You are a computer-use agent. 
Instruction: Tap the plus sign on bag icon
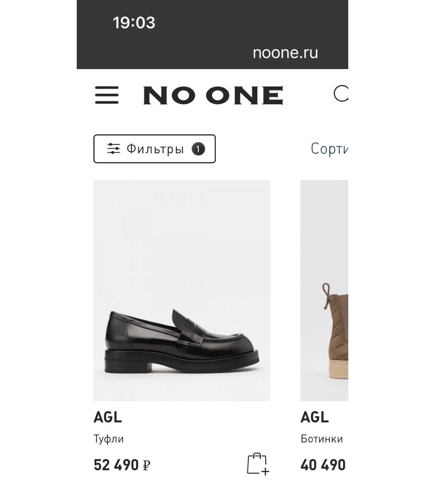pyautogui.click(x=266, y=471)
